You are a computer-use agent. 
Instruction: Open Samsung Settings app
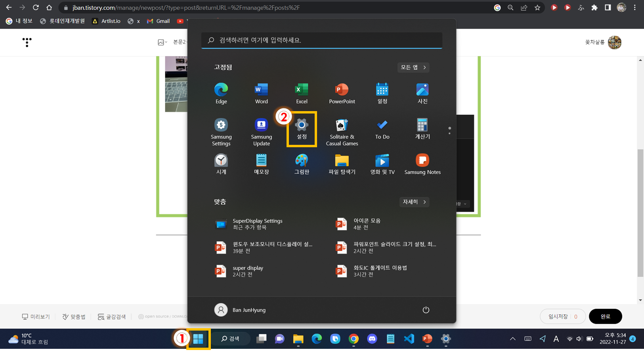tap(221, 132)
